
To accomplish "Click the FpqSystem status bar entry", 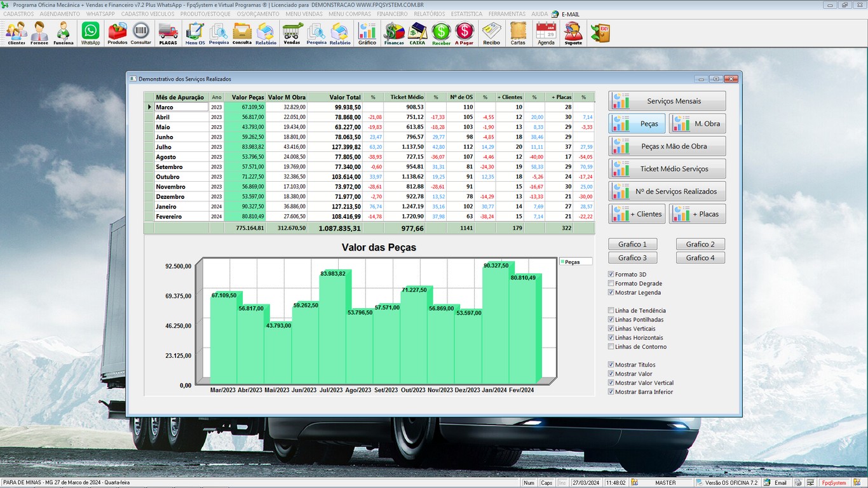I will pos(834,483).
